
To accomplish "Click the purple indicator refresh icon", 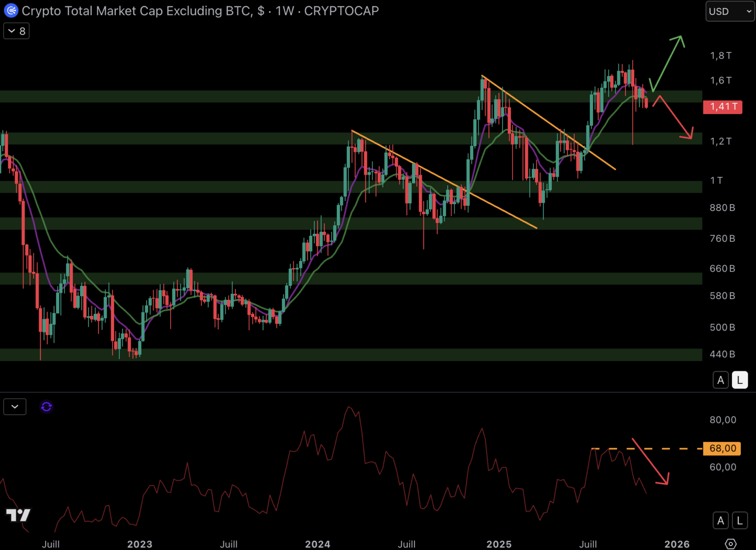I will [x=46, y=406].
